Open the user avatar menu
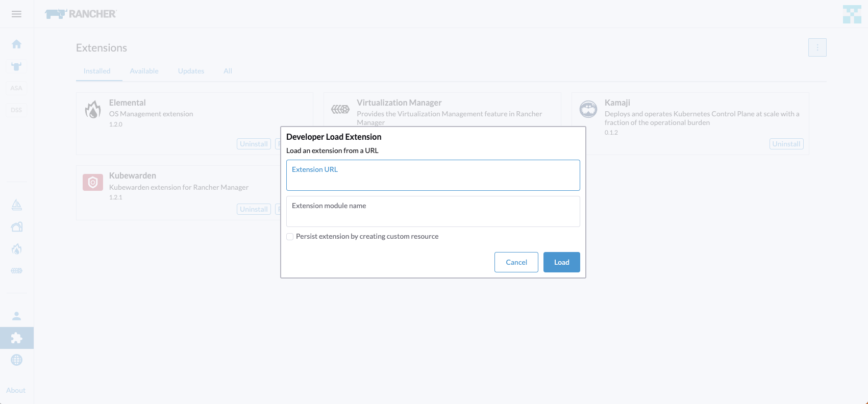868x404 pixels. [852, 14]
